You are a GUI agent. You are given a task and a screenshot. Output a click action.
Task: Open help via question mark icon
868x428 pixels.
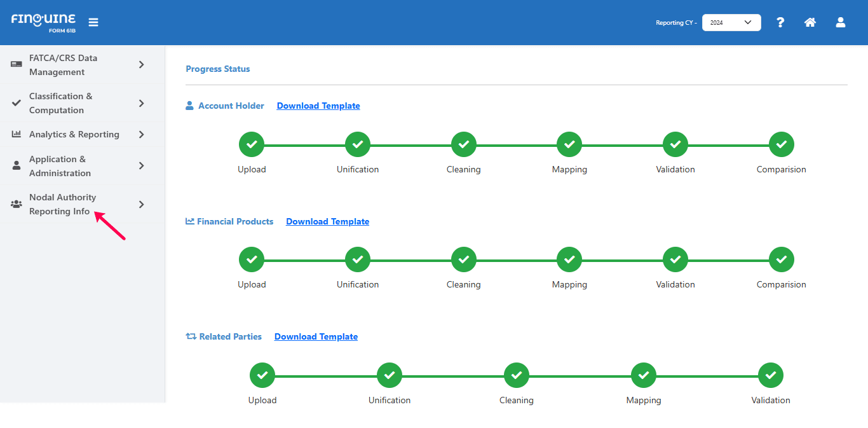tap(780, 22)
